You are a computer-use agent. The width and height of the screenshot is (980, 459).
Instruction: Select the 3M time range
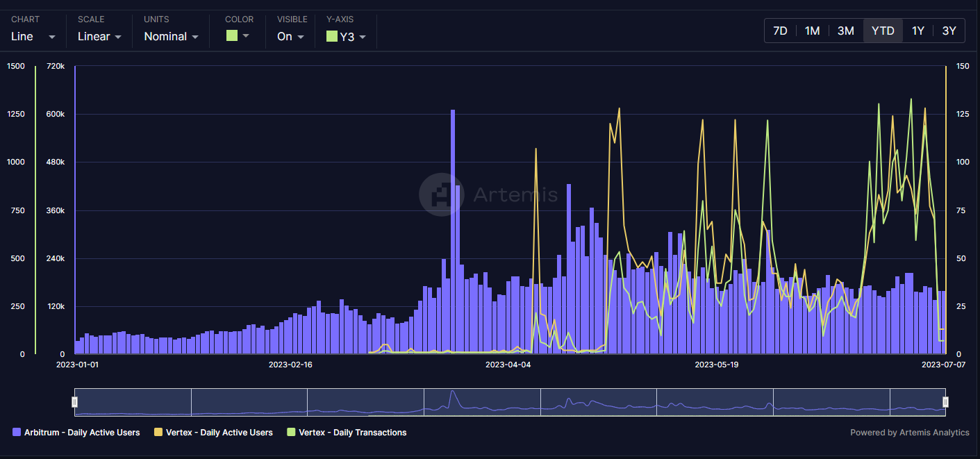coord(845,31)
